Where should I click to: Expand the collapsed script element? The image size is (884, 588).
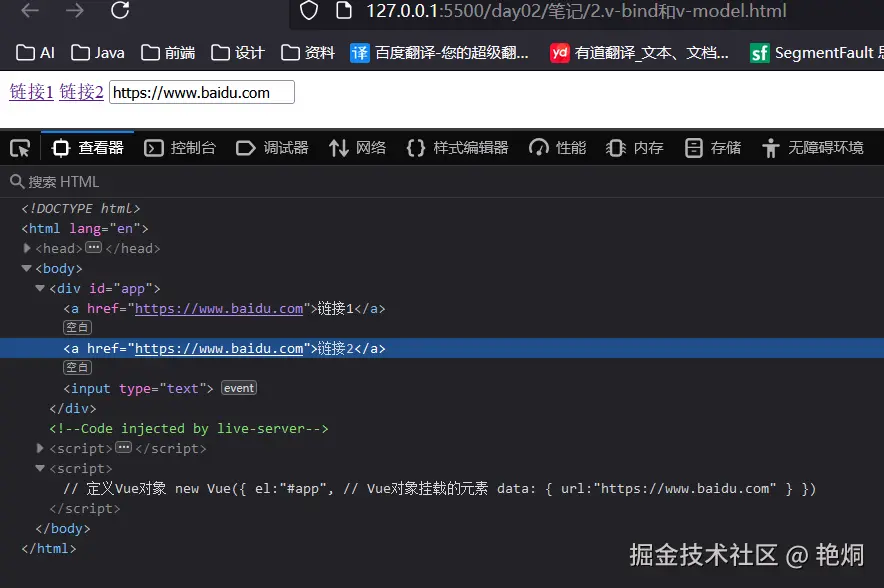[40, 448]
